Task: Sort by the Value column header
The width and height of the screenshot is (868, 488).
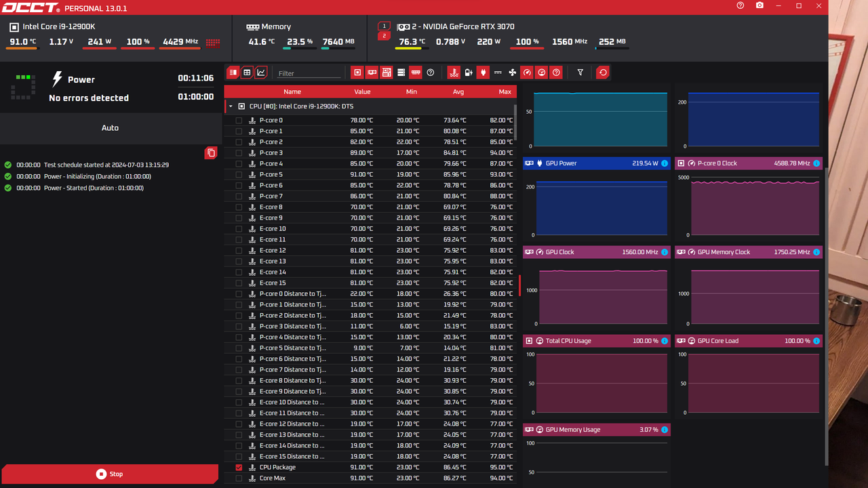Action: point(362,91)
